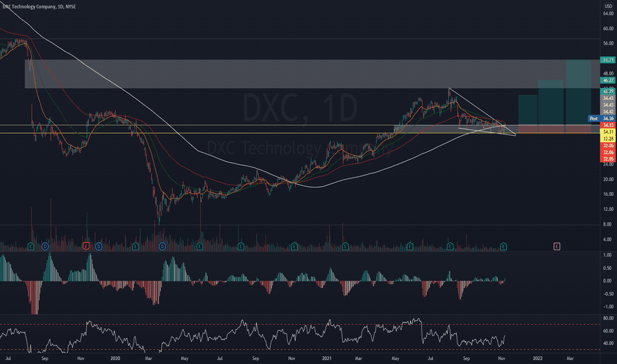This screenshot has width=617, height=364.
Task: Open the September 2019 dividend marker
Action: [45, 247]
